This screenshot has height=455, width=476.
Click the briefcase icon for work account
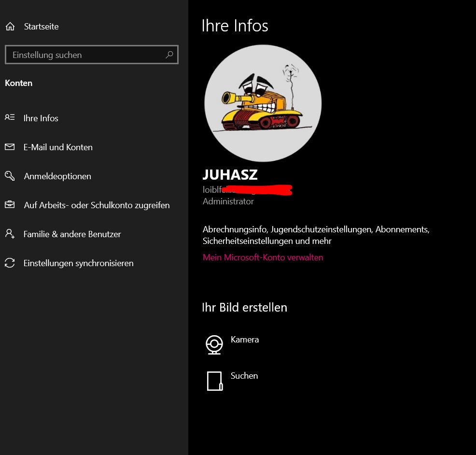[x=10, y=204]
